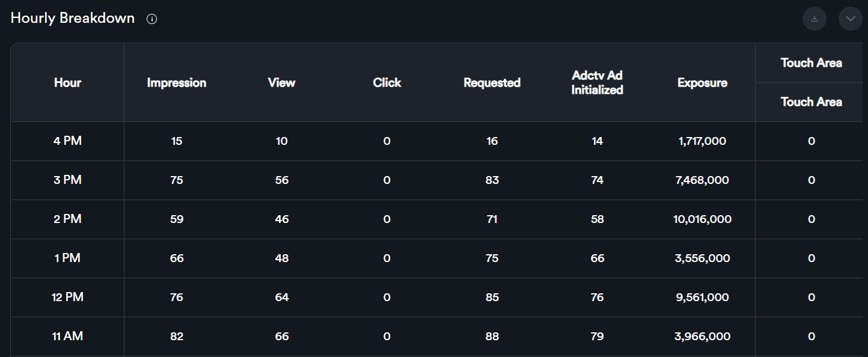Click the lower Touch Area sub-header

click(x=811, y=102)
